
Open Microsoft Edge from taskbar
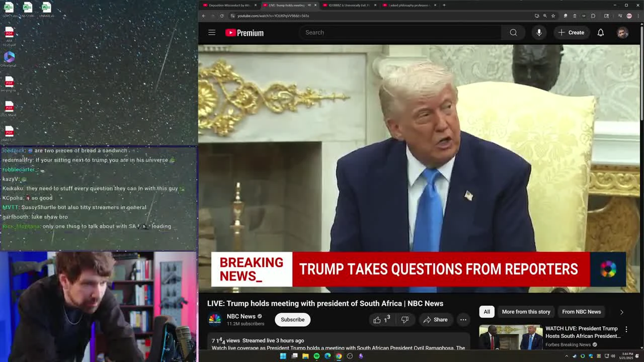[x=328, y=356]
